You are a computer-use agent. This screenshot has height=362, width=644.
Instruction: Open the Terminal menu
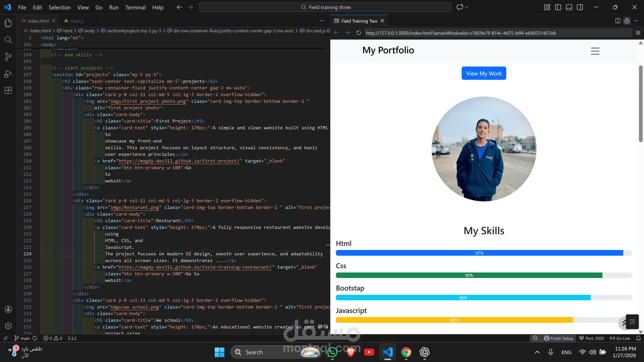tap(135, 7)
